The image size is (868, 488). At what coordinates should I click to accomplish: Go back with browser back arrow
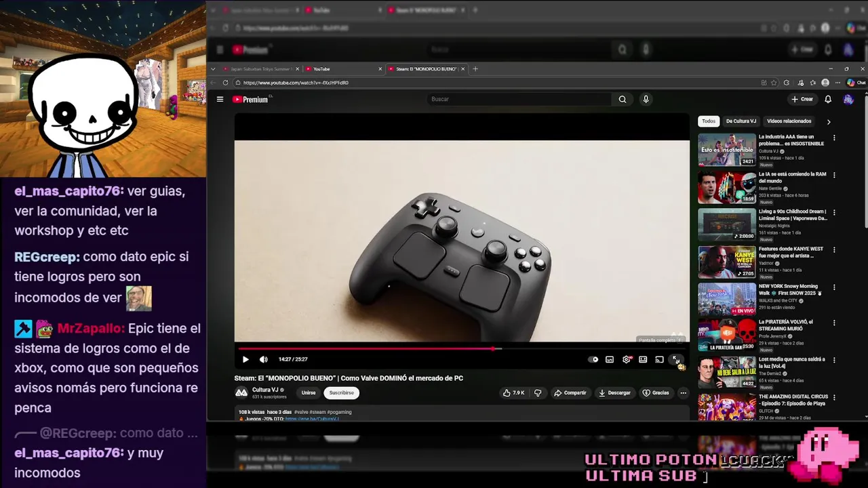click(213, 83)
